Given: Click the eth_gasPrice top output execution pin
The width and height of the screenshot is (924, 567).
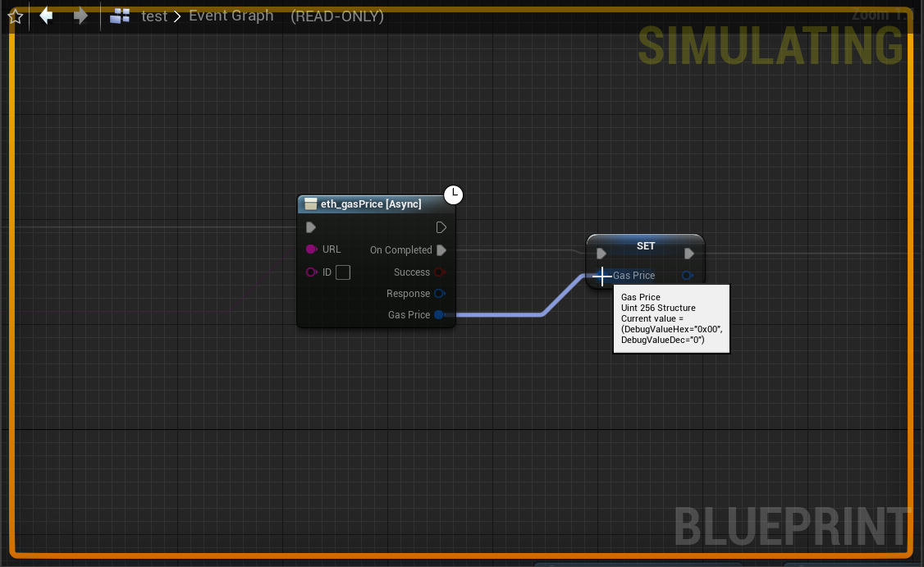Looking at the screenshot, I should (441, 227).
